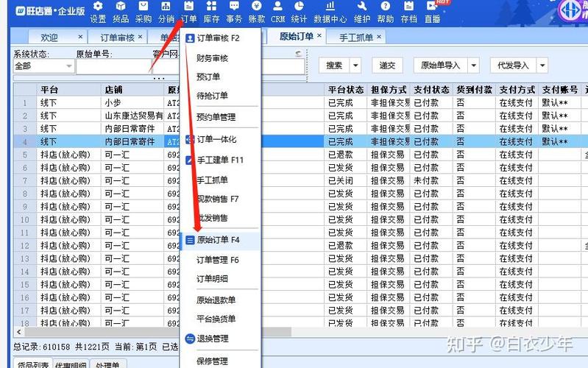588x368 pixels.
Task: Expand the 搜索 button dropdown arrow
Action: 355,66
